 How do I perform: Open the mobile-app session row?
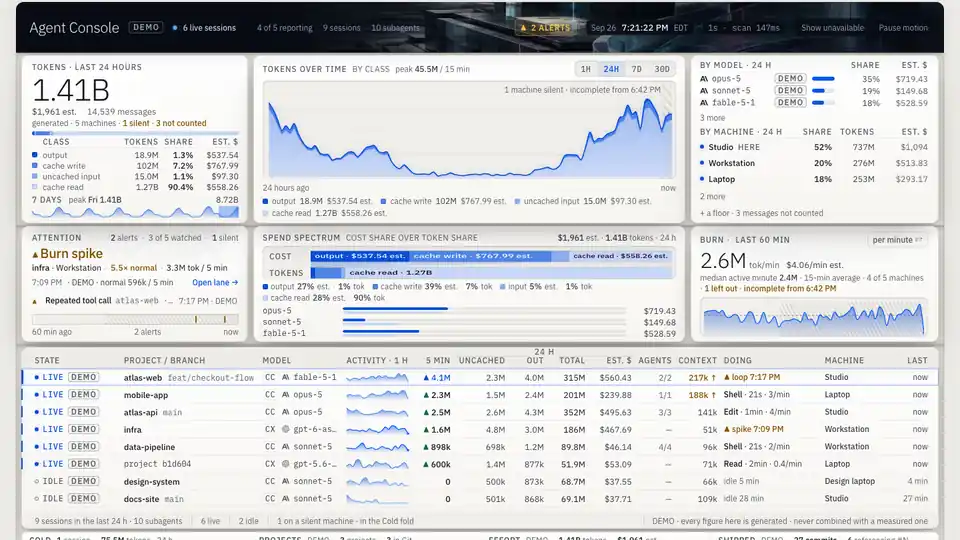tap(479, 395)
